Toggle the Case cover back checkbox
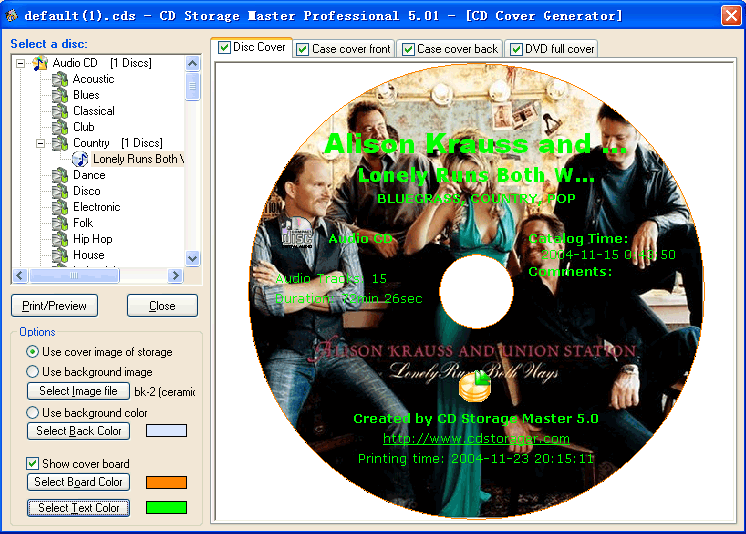746x534 pixels. pos(408,49)
